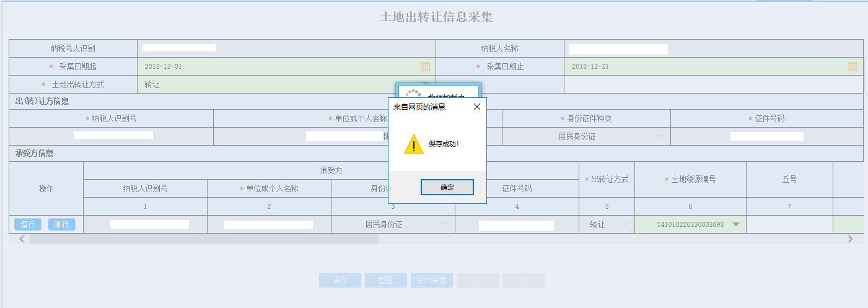Click the yellow warning icon in dialog

click(413, 144)
